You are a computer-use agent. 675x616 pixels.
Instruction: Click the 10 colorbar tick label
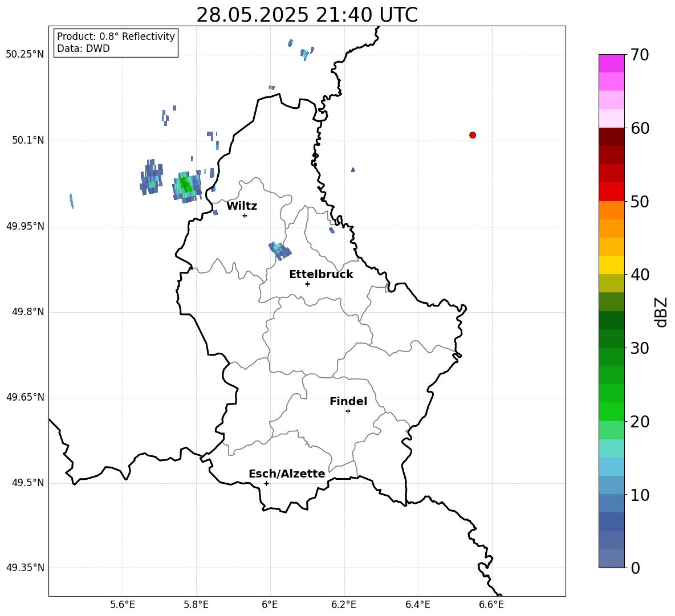640,495
